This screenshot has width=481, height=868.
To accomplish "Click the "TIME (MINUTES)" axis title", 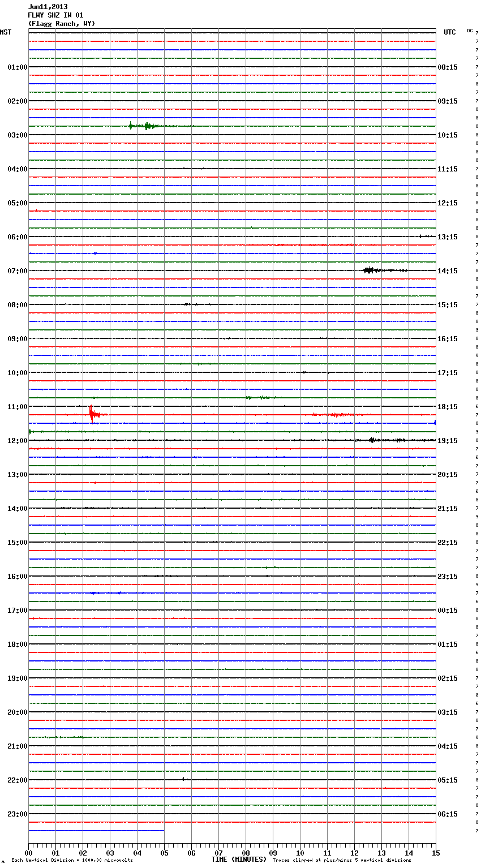I will pos(239,860).
